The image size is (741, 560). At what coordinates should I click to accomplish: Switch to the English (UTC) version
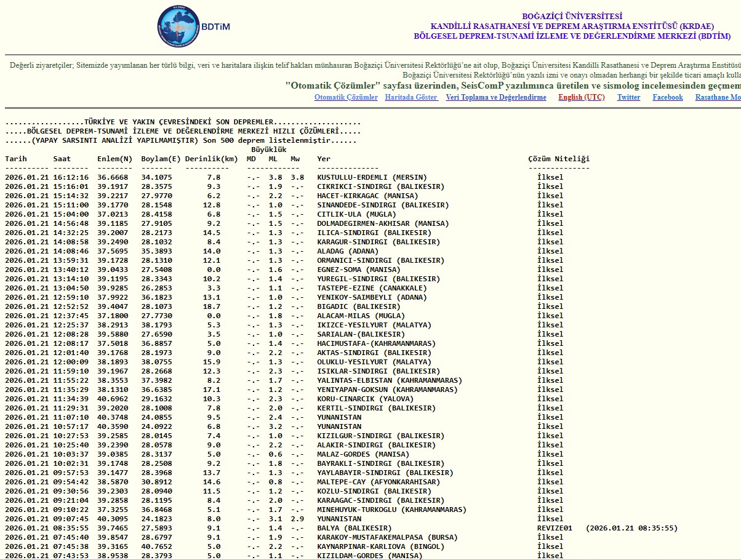(581, 97)
